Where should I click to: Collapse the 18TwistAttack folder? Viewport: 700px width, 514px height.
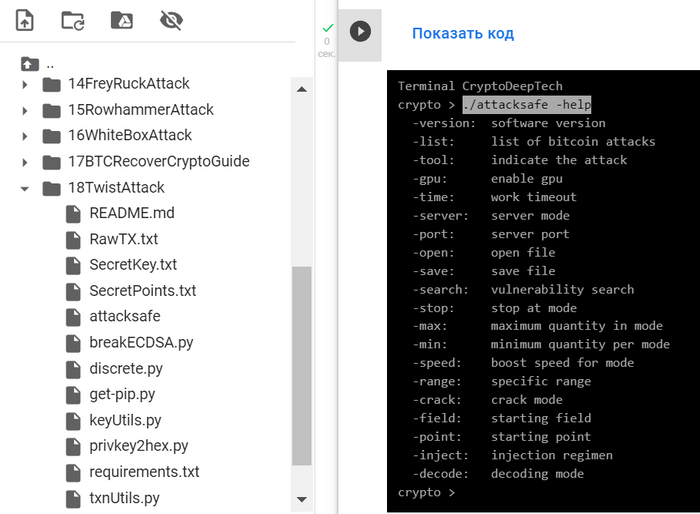point(25,188)
